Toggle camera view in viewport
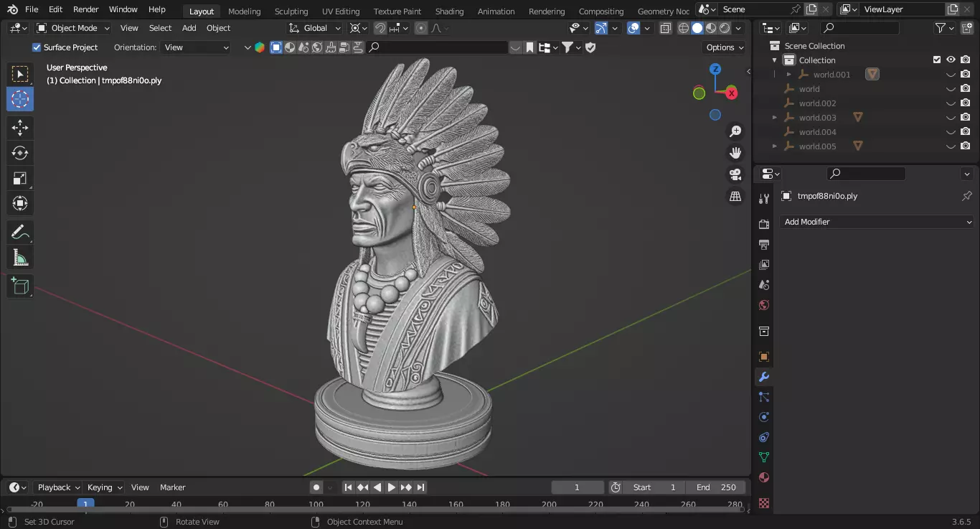 coord(735,174)
